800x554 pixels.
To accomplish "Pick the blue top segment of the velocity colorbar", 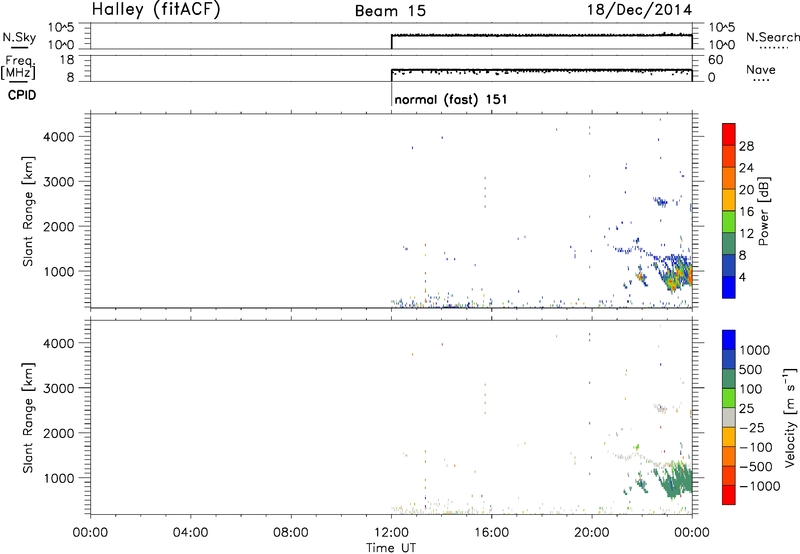I will (x=729, y=340).
